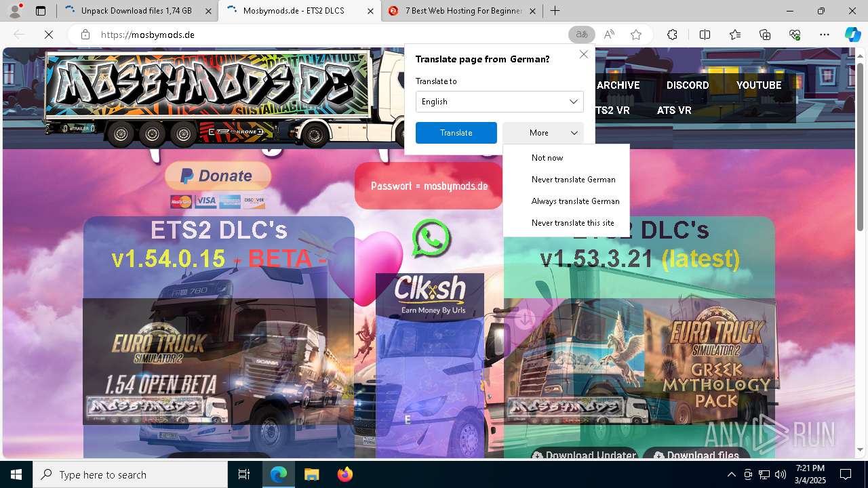This screenshot has height=488, width=868.
Task: Open volume control in system tray
Action: click(x=781, y=474)
